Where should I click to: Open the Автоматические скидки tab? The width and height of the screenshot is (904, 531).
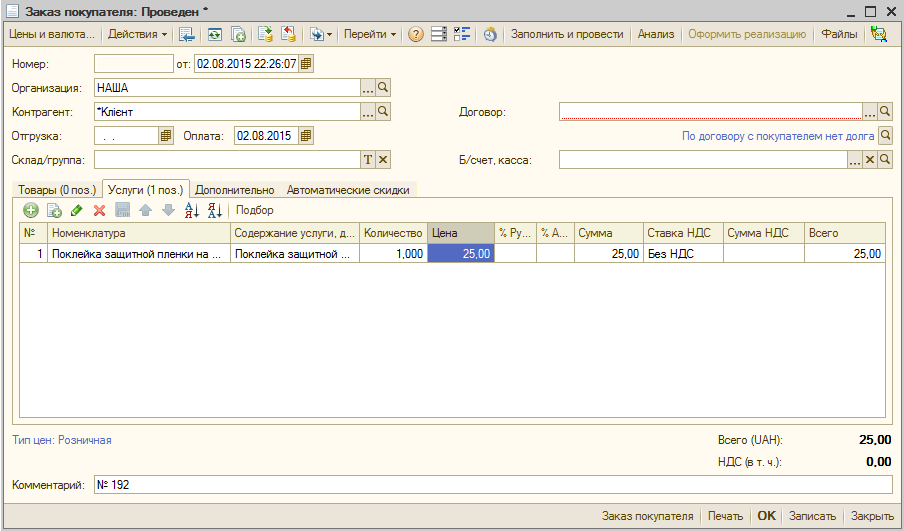[x=348, y=190]
